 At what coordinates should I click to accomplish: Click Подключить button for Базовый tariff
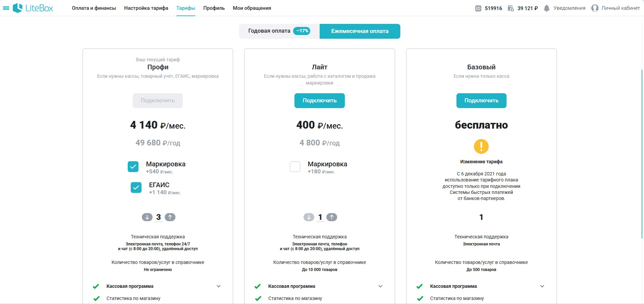(481, 101)
